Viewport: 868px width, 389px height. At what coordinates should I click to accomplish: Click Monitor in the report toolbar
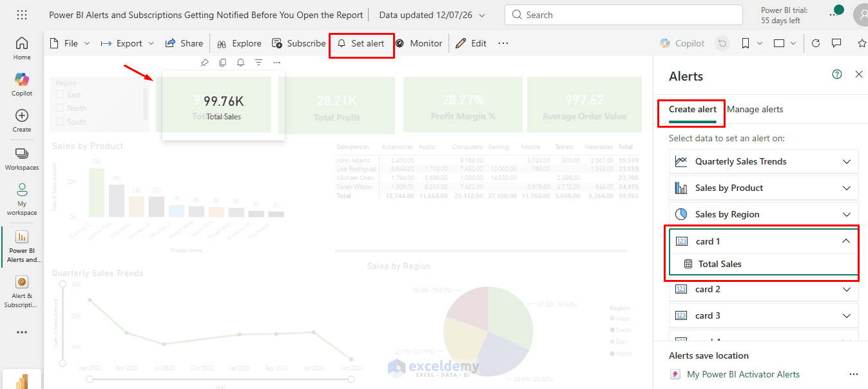click(418, 43)
